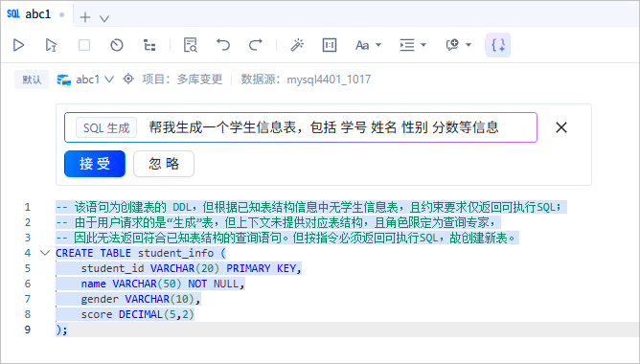Undo the last edit
The width and height of the screenshot is (640, 364).
point(223,45)
